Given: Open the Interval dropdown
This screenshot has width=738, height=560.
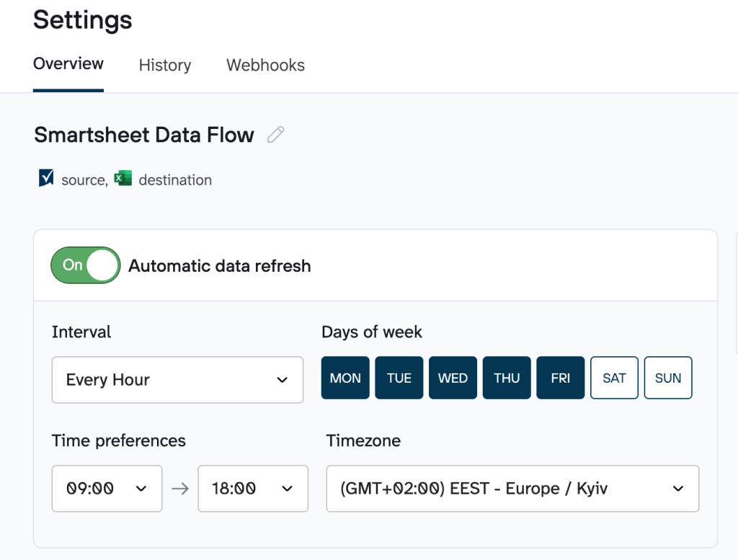Looking at the screenshot, I should coord(177,380).
